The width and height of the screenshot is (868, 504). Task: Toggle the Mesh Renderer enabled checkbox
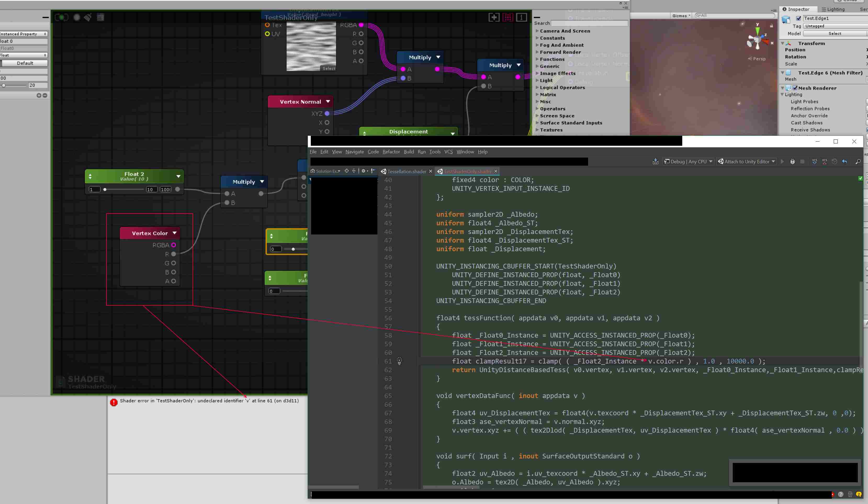point(795,88)
